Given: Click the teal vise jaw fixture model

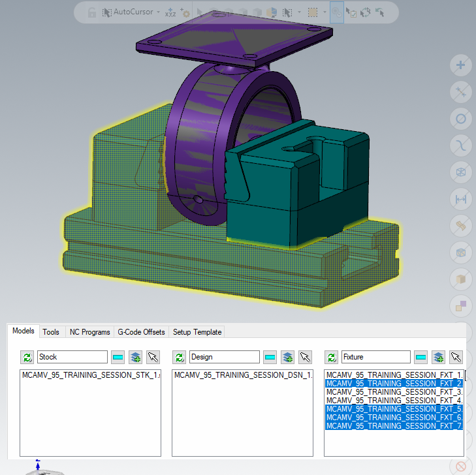Looking at the screenshot, I should [x=296, y=185].
